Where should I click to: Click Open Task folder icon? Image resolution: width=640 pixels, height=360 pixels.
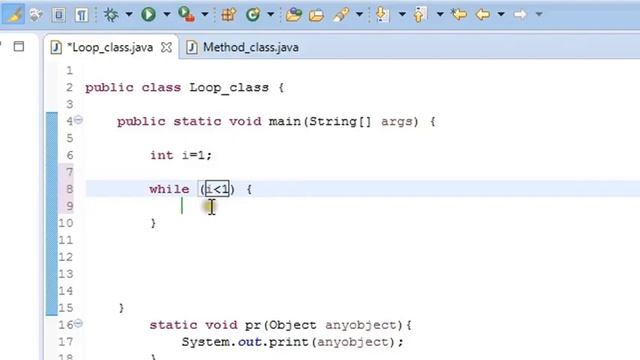click(x=317, y=15)
